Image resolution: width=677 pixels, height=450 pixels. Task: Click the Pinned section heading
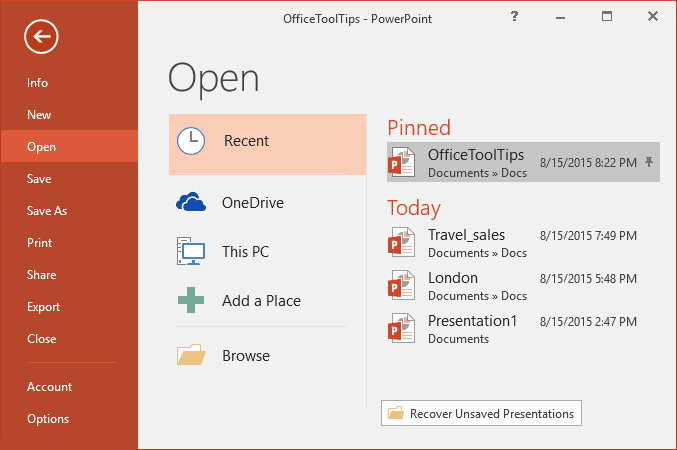(x=419, y=128)
